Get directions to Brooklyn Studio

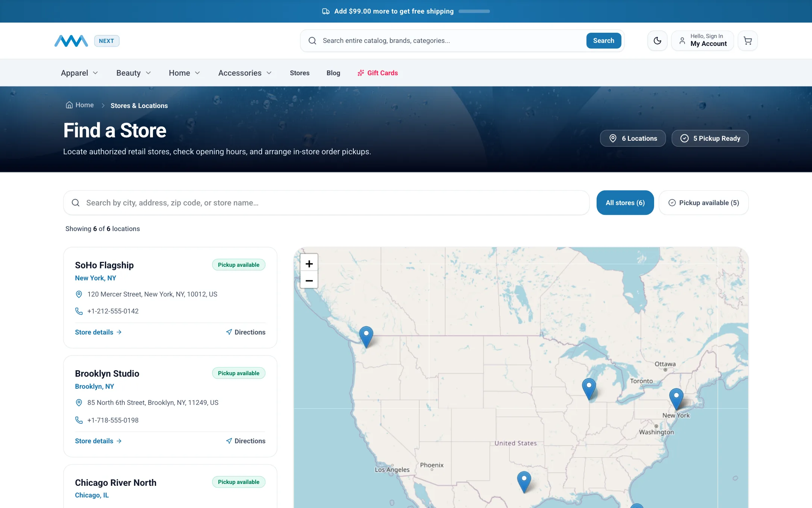point(245,441)
